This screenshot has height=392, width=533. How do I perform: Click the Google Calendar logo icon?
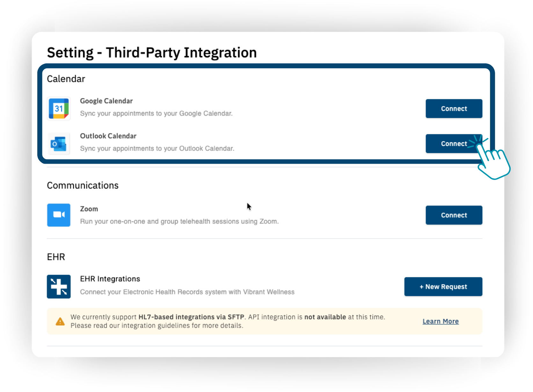[x=59, y=109]
